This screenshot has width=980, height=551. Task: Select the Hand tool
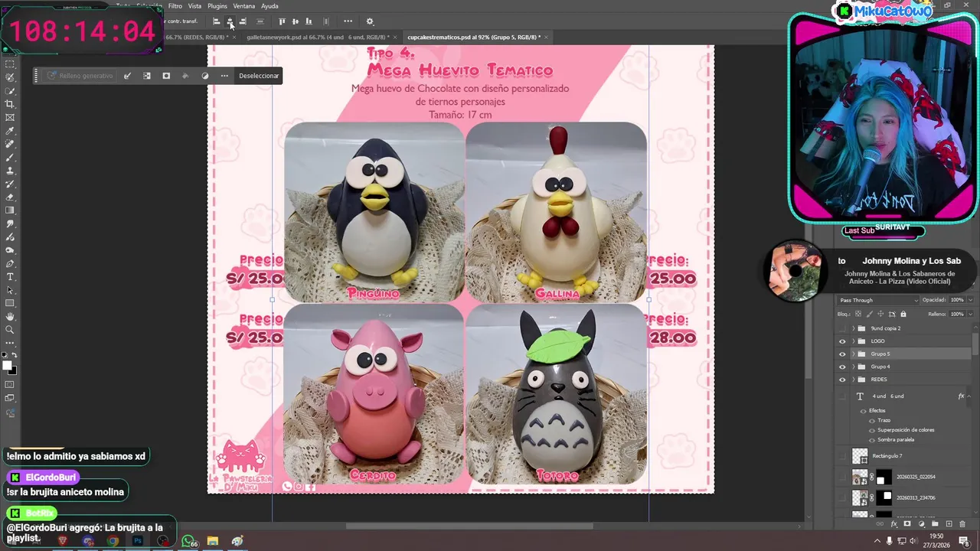pyautogui.click(x=10, y=316)
